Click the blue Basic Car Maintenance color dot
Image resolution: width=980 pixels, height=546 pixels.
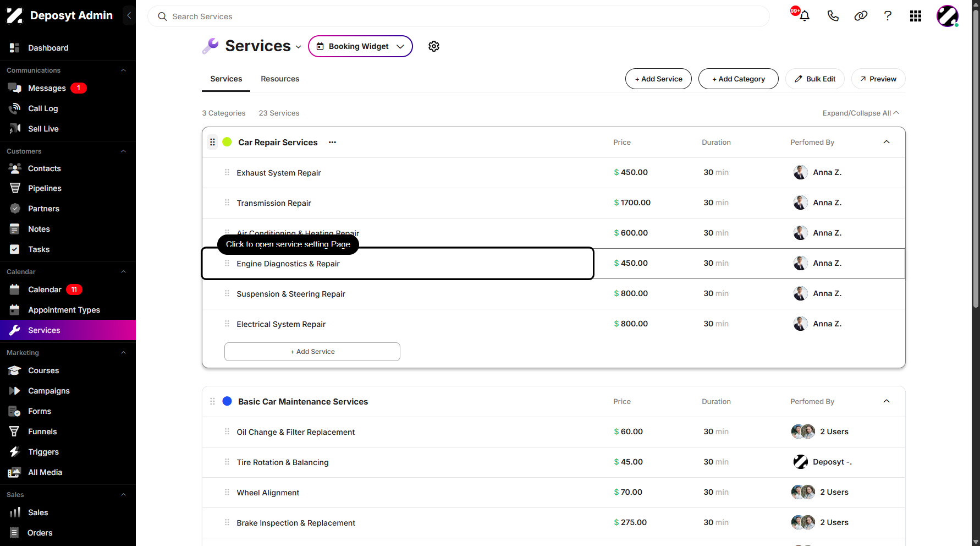tap(227, 401)
